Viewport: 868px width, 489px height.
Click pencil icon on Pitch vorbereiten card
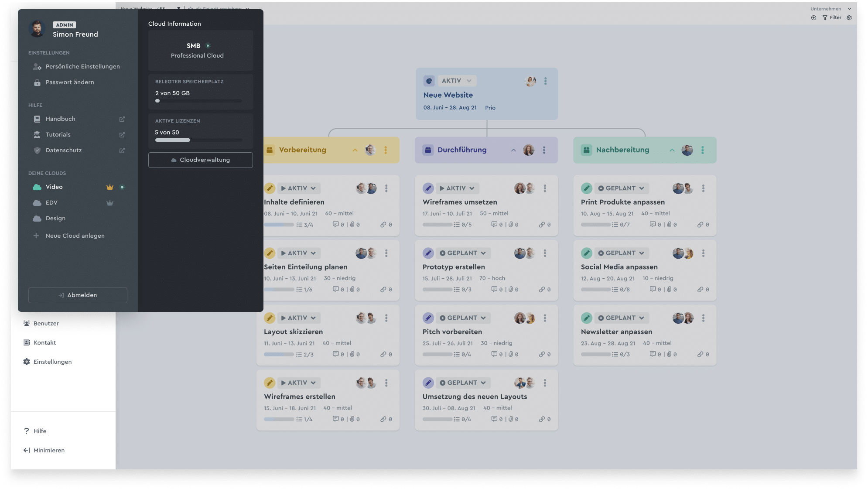point(428,318)
